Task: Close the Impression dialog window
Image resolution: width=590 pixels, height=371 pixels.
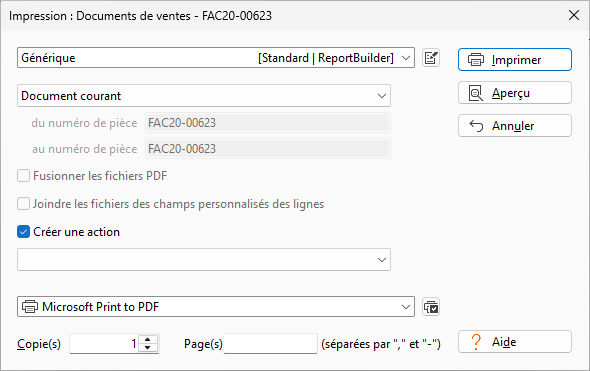Action: click(x=574, y=15)
